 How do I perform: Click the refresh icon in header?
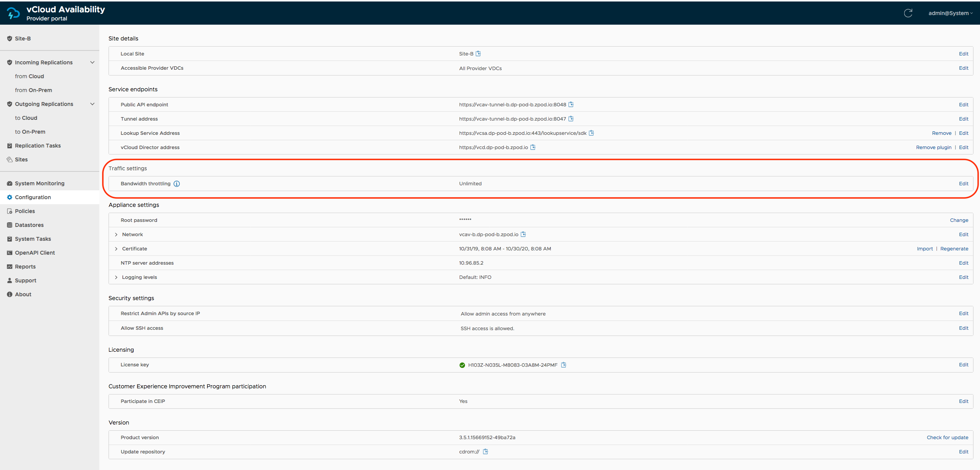[908, 13]
